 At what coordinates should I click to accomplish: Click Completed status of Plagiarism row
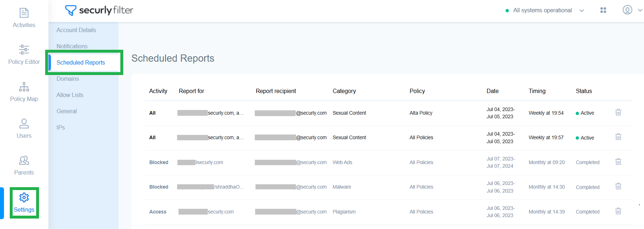[588, 212]
